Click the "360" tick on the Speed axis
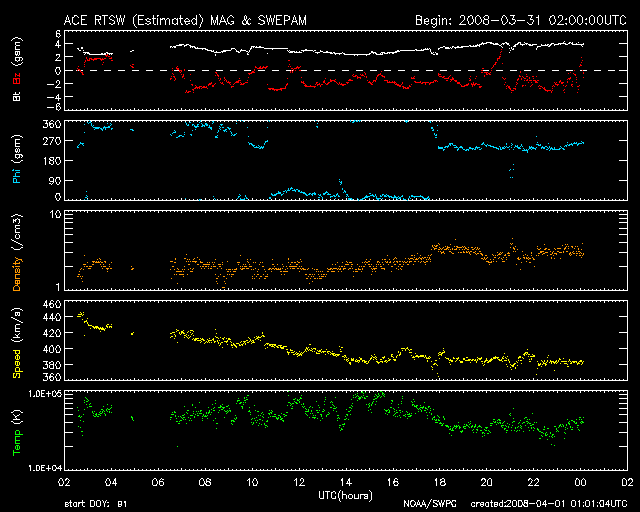The height and width of the screenshot is (512, 640). [52, 376]
